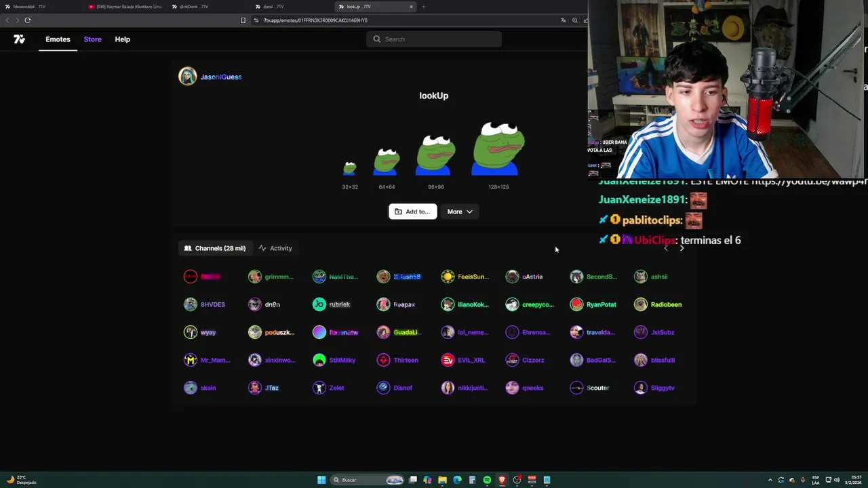Open 8HVDES channel

point(205,304)
